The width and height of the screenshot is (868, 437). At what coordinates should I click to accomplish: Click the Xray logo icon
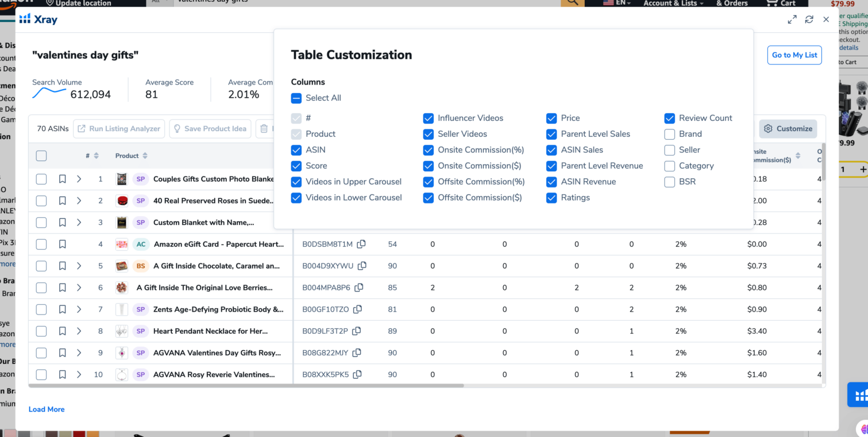pyautogui.click(x=25, y=19)
